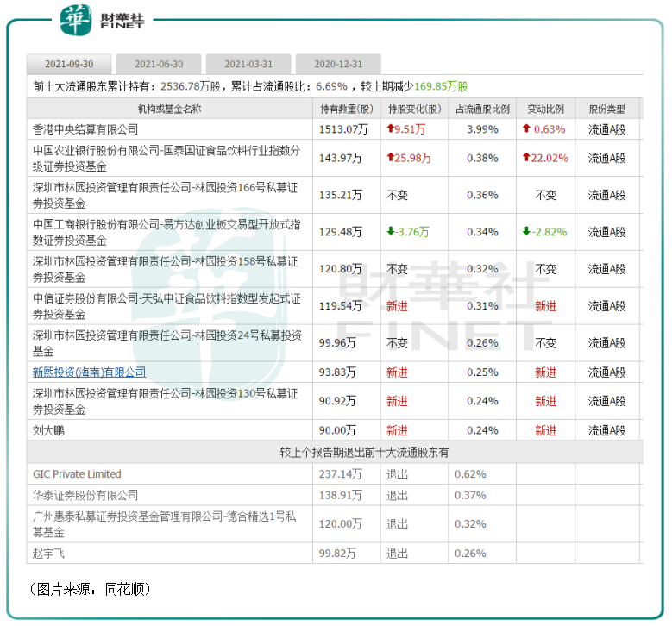This screenshot has height=626, width=672.
Task: Select 林园投资166号私募证券投资基金 name
Action: click(x=165, y=196)
